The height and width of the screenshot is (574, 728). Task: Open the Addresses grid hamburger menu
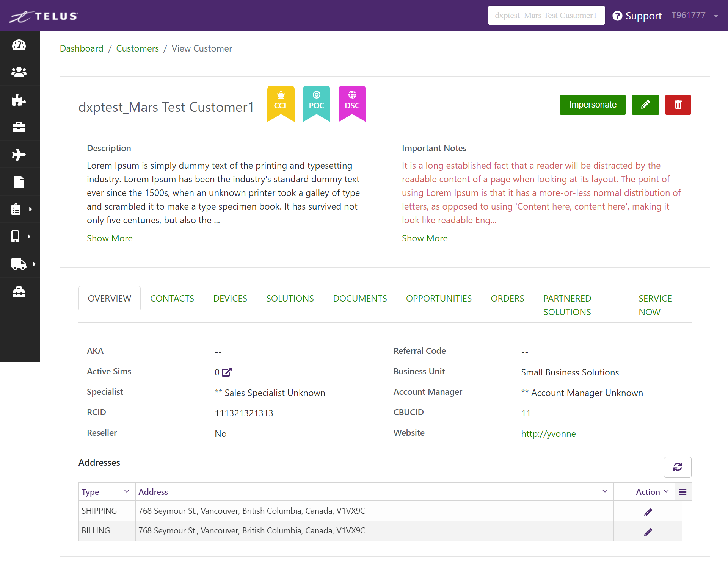(683, 492)
